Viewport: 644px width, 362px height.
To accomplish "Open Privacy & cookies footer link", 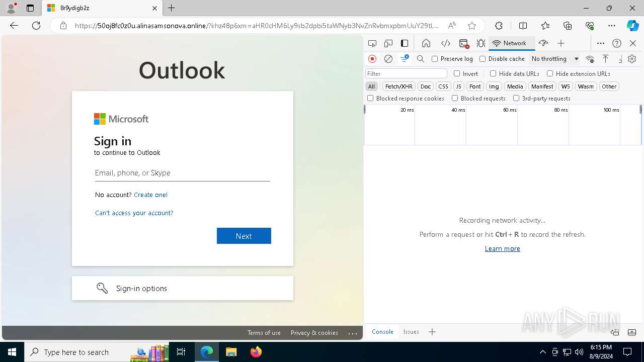I will 314,333.
